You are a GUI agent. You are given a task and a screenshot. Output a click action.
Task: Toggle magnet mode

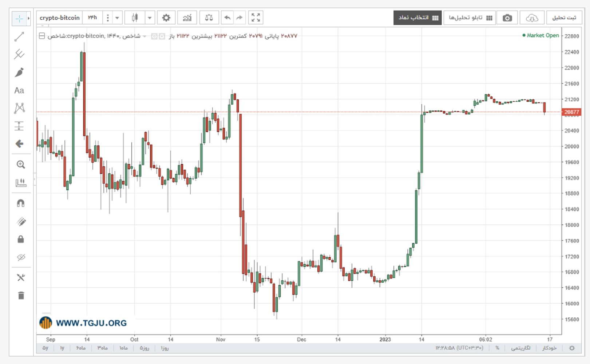[x=21, y=203]
